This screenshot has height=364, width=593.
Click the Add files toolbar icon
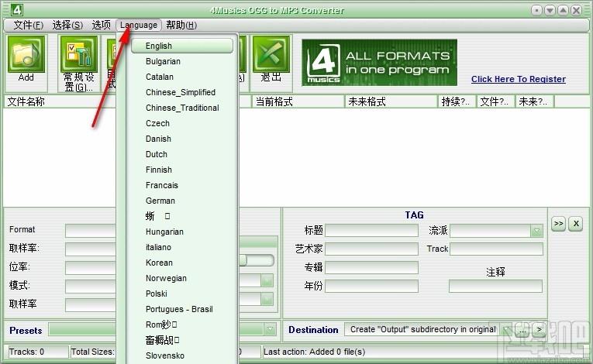(x=26, y=53)
